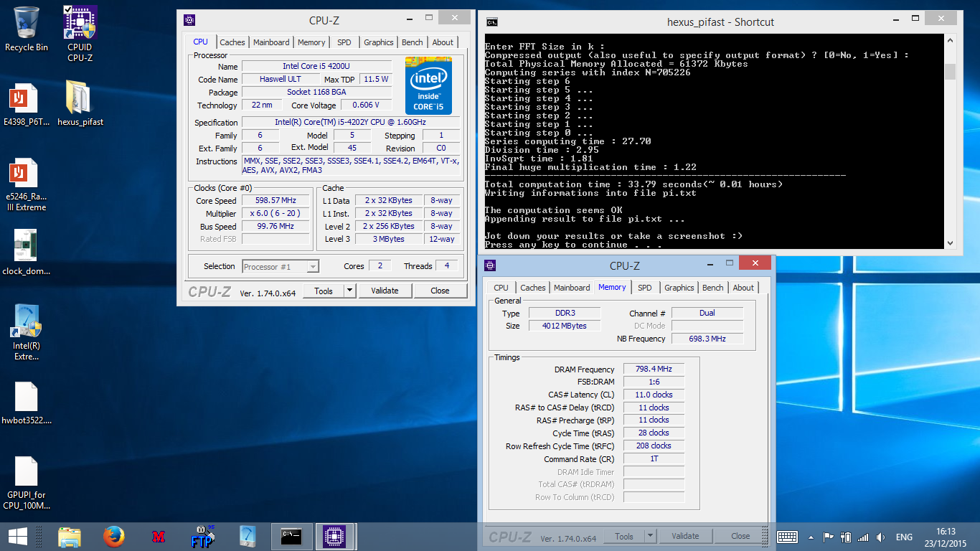The image size is (980, 551).
Task: Select the clock_dom... desktop icon
Action: pos(27,253)
